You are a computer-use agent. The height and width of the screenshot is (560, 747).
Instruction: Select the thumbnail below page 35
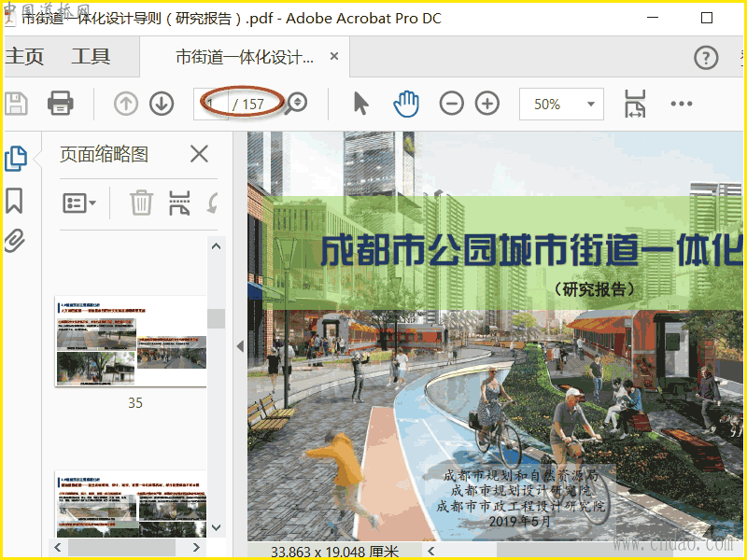tap(131, 504)
